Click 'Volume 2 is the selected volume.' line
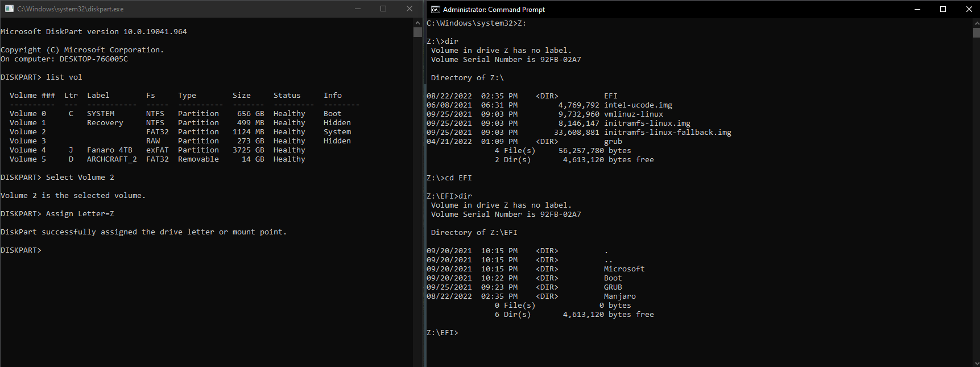The image size is (980, 367). (73, 196)
